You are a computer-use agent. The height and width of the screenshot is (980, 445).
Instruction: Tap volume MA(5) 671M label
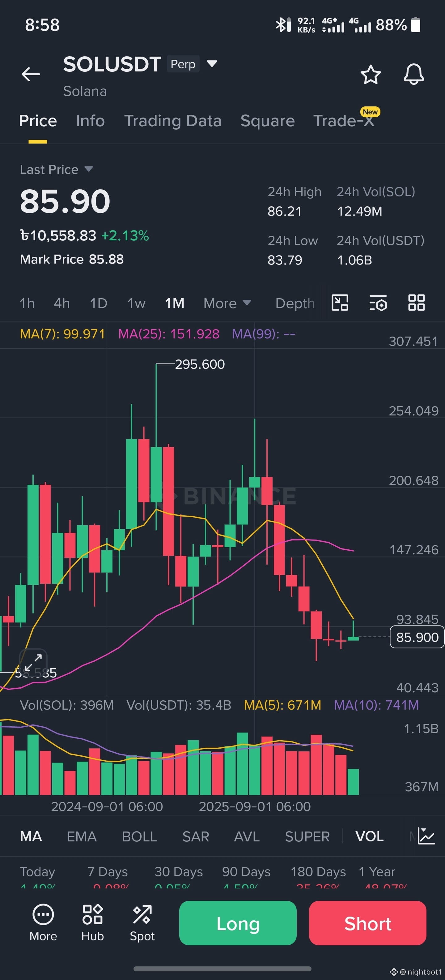pyautogui.click(x=282, y=705)
